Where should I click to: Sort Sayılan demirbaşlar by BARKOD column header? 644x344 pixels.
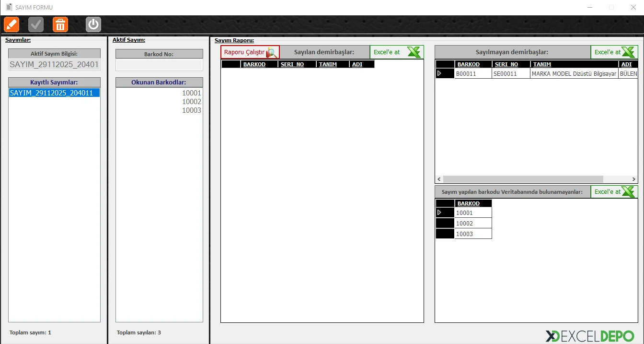254,64
